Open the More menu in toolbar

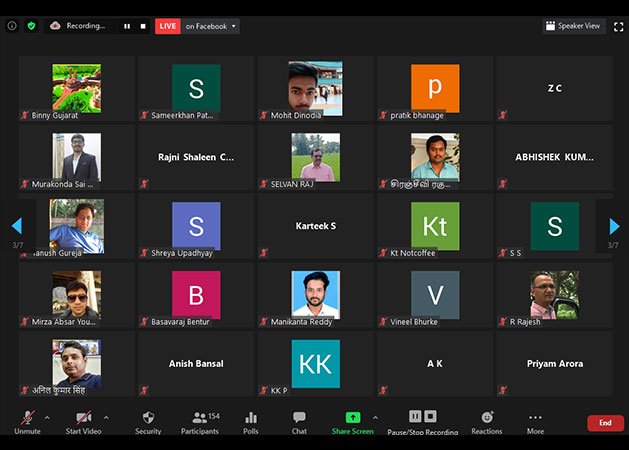point(535,421)
